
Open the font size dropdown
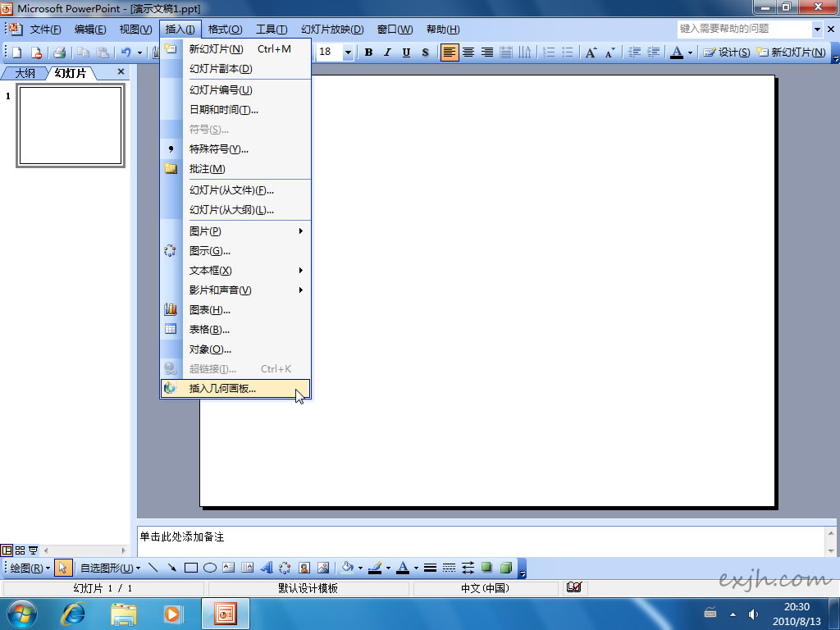(348, 52)
